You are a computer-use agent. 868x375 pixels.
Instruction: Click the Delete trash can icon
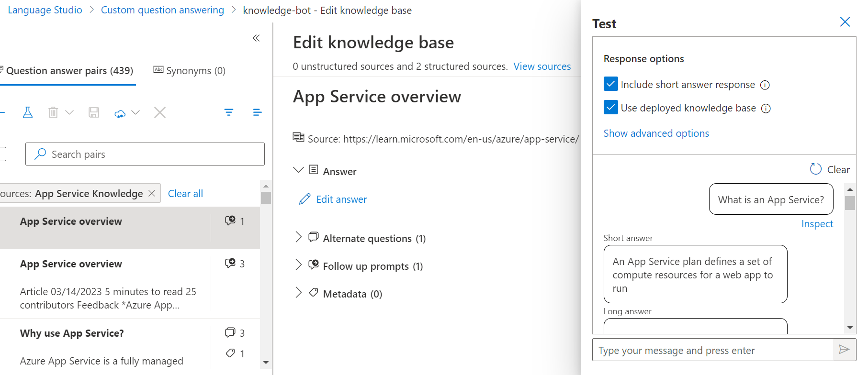53,112
